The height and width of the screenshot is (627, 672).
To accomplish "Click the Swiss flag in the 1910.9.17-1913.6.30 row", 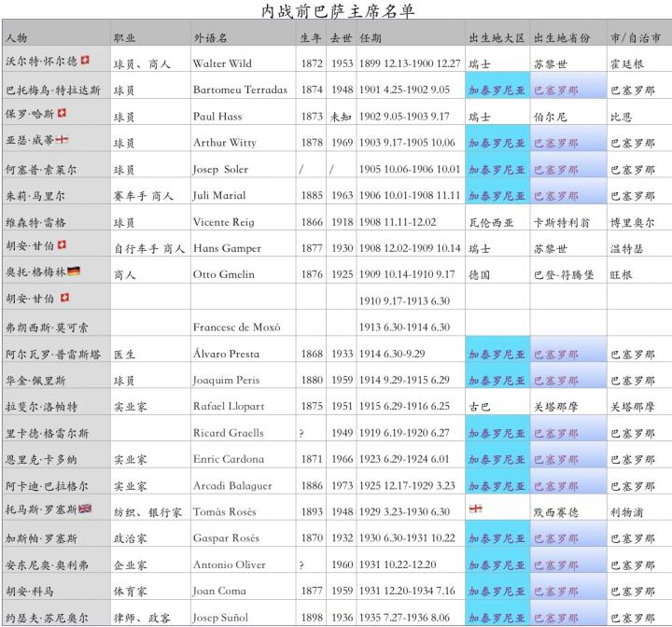I will click(x=64, y=299).
